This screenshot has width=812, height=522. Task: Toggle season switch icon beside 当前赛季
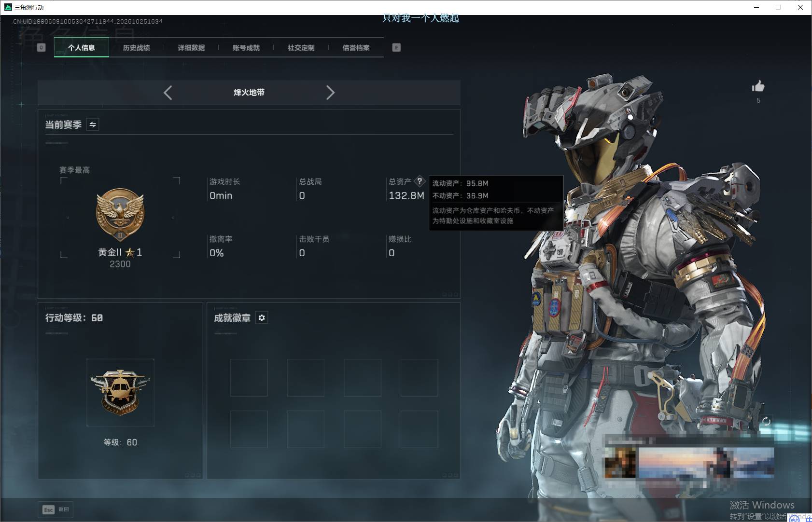pyautogui.click(x=93, y=124)
